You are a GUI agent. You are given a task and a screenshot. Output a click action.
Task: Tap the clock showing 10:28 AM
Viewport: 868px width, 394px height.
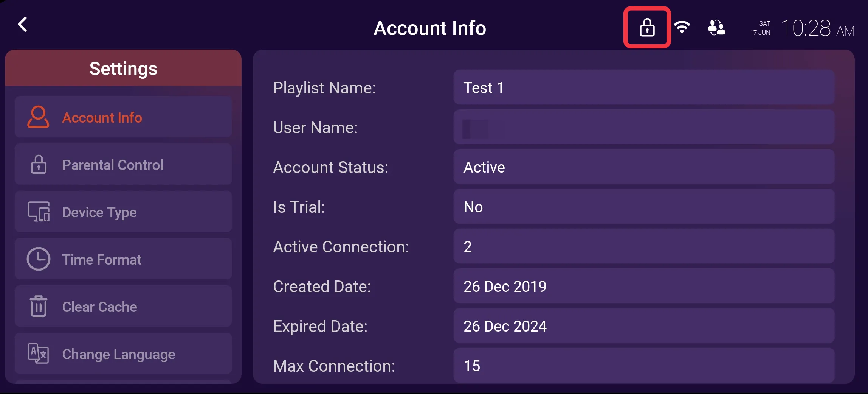pos(818,28)
